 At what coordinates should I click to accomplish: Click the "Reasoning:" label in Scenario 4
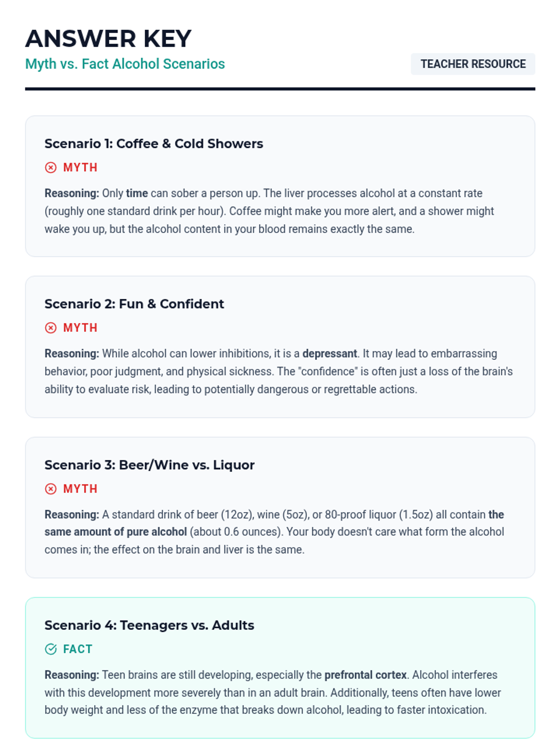[x=72, y=675]
